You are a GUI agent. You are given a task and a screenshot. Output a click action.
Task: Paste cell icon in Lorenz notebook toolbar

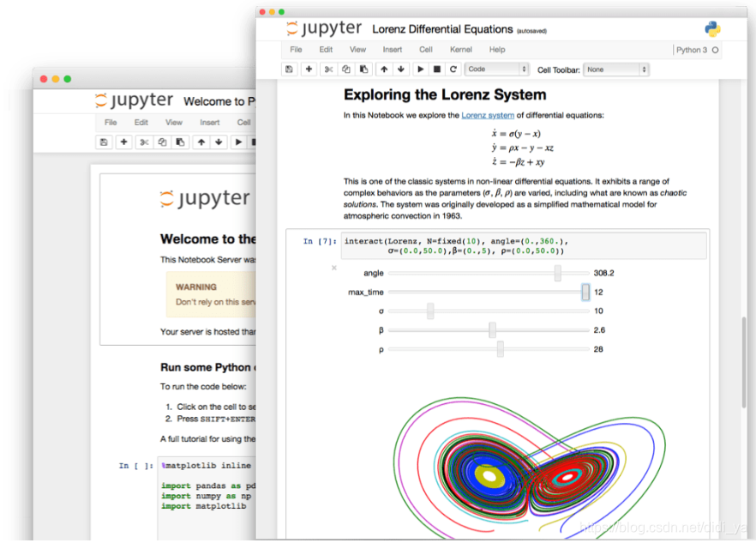click(364, 69)
